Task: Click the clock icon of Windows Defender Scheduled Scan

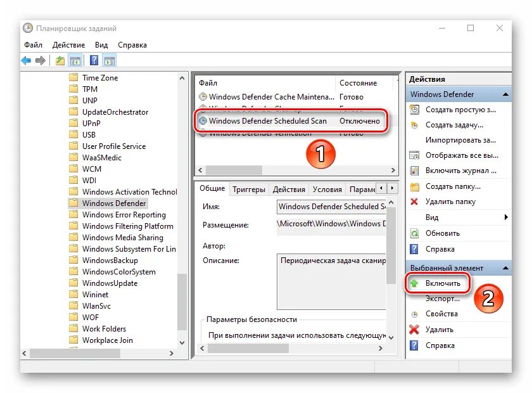Action: click(x=203, y=121)
